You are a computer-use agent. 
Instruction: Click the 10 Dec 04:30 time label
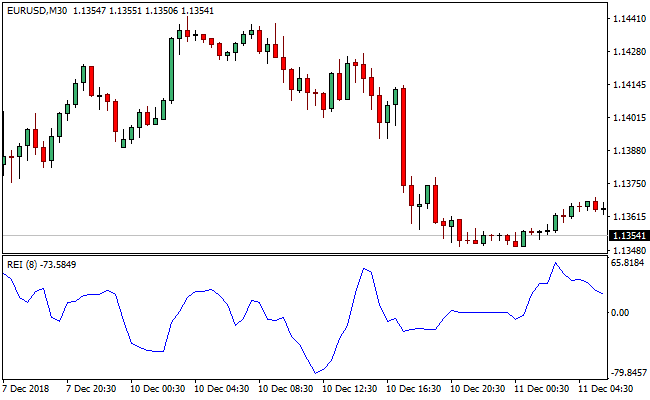click(222, 389)
